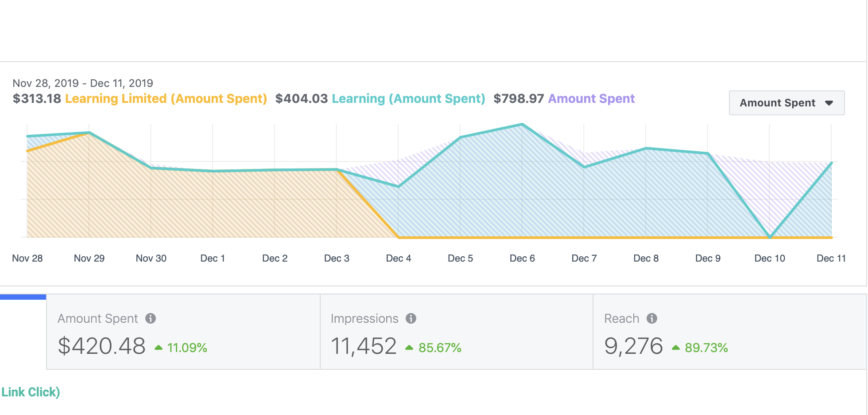Click the caret on the Amount Spent selector
Image resolution: width=868 pixels, height=415 pixels.
829,102
